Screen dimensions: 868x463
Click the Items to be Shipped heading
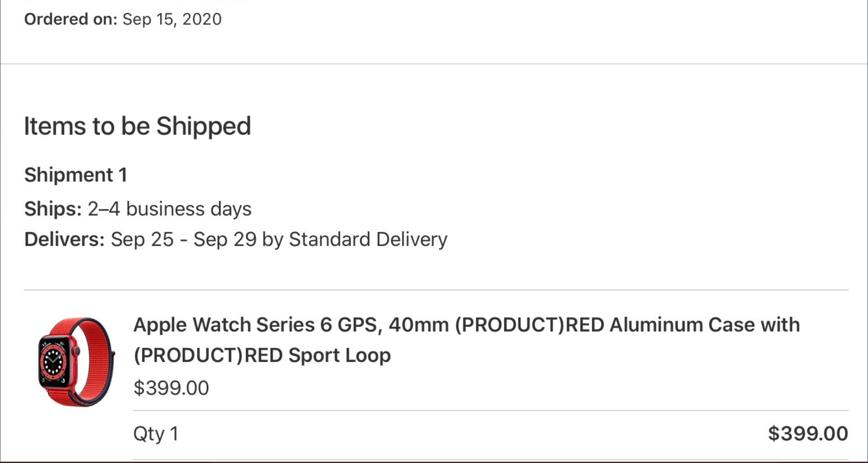tap(137, 126)
